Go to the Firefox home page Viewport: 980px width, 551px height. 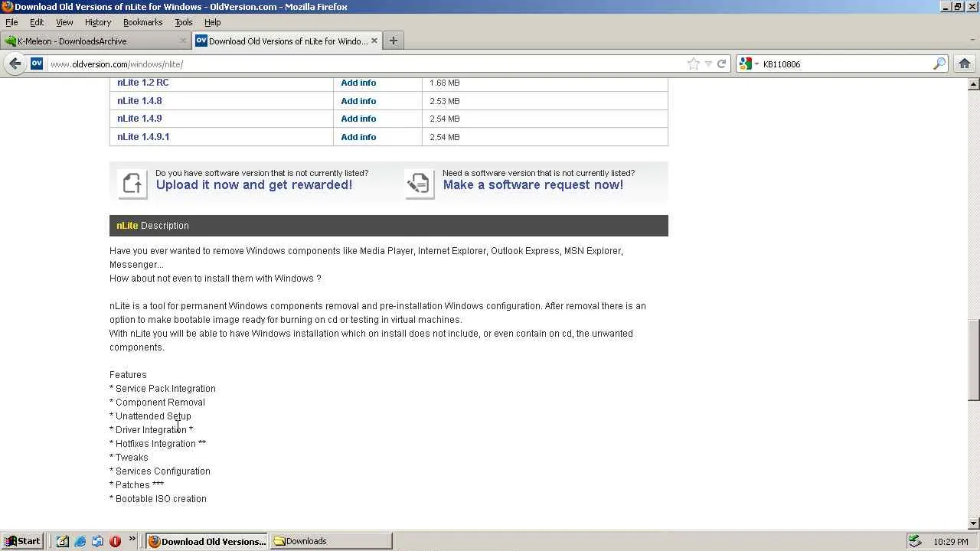click(x=964, y=64)
